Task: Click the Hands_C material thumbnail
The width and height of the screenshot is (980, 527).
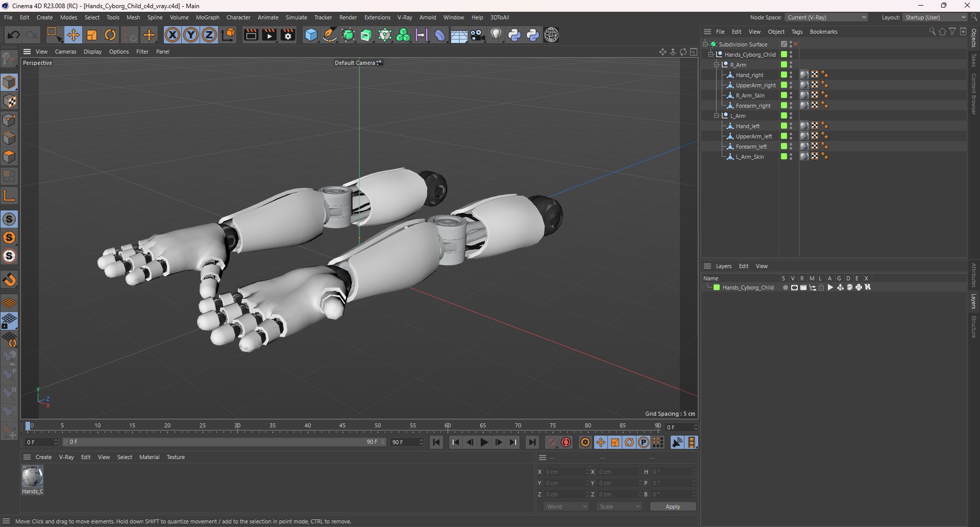Action: (32, 476)
